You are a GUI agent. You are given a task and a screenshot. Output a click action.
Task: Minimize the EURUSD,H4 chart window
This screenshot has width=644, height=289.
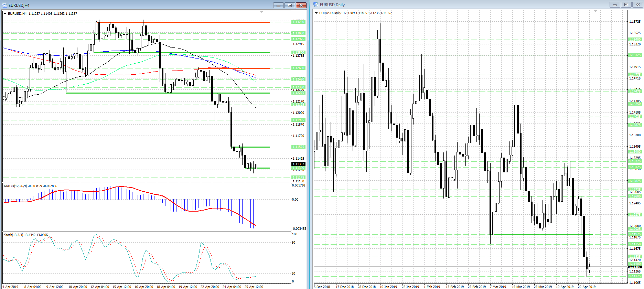[278, 5]
